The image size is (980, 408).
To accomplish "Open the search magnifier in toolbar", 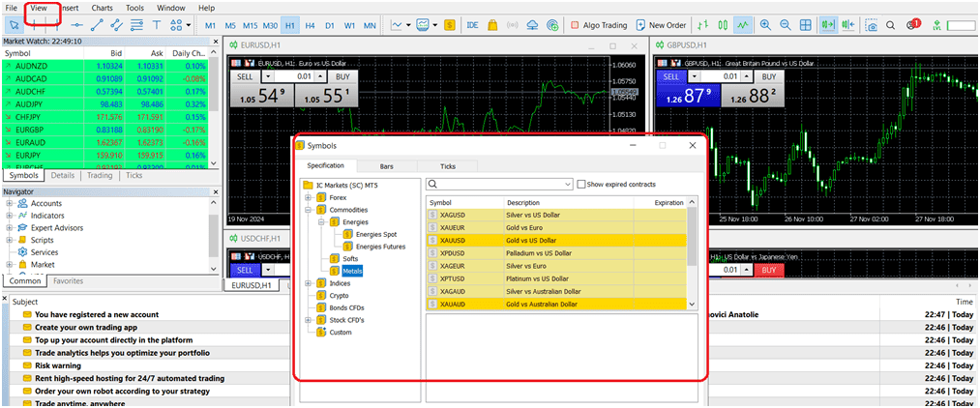I will [x=891, y=25].
